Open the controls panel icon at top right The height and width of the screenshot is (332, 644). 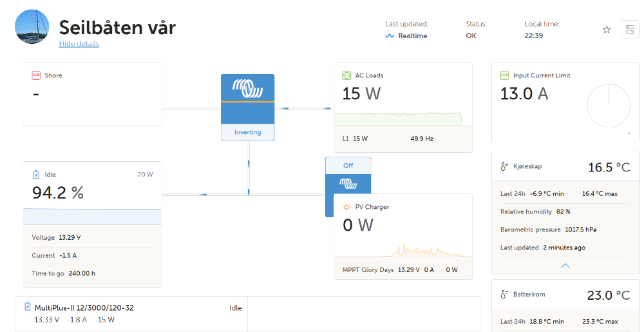pos(630,30)
